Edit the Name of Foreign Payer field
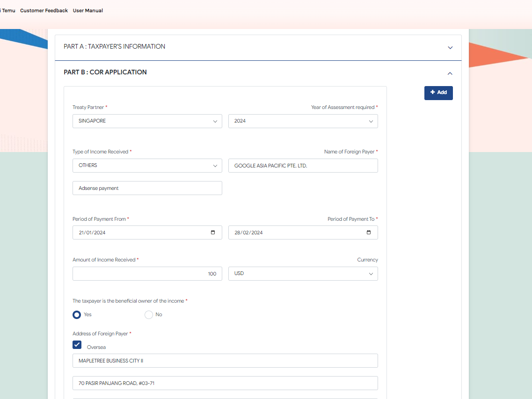This screenshot has width=532, height=399. coord(303,166)
